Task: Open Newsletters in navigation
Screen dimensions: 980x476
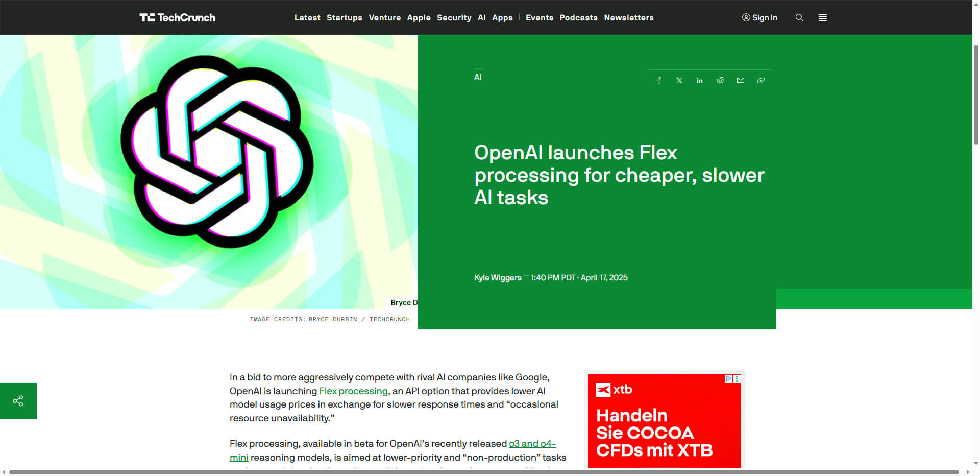Action: tap(629, 17)
